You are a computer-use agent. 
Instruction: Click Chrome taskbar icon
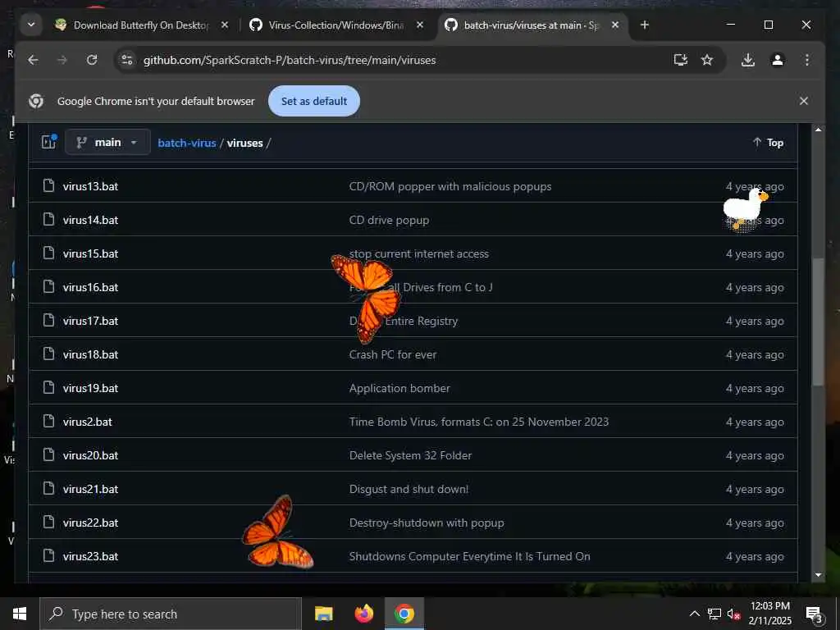tap(404, 614)
